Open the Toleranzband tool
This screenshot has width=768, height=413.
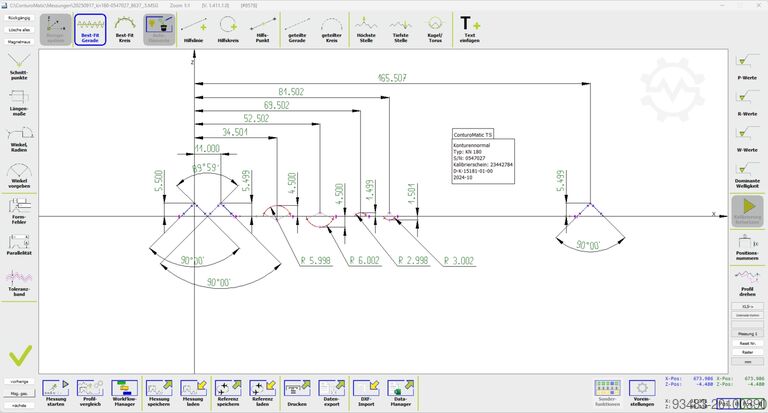pos(18,284)
